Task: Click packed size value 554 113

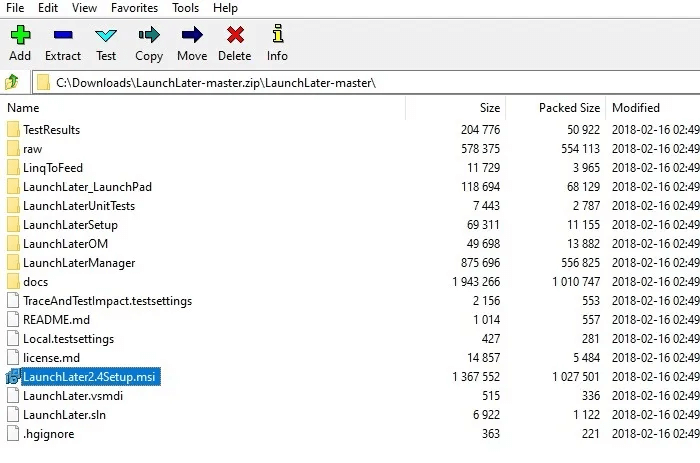Action: point(580,149)
